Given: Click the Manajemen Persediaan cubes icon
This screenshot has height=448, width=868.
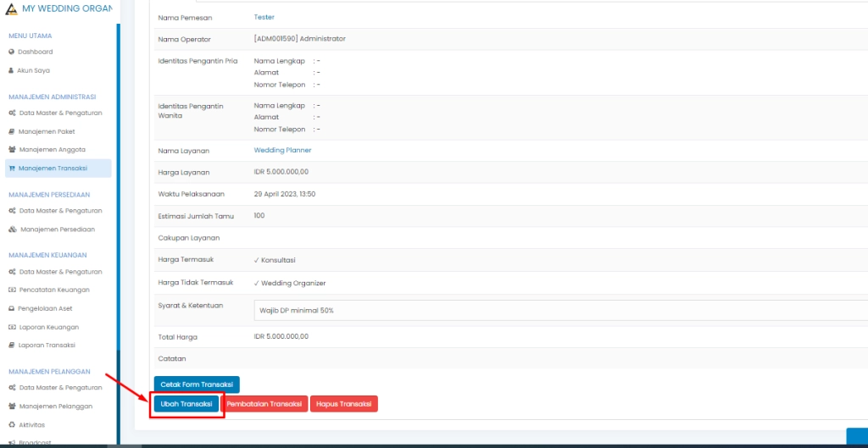Looking at the screenshot, I should point(13,230).
